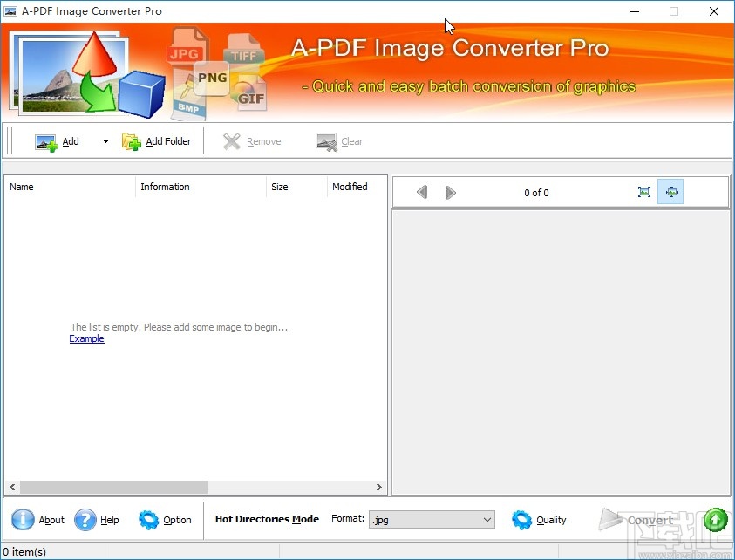Viewport: 735px width, 560px height.
Task: Click the Help question mark icon
Action: click(x=83, y=519)
